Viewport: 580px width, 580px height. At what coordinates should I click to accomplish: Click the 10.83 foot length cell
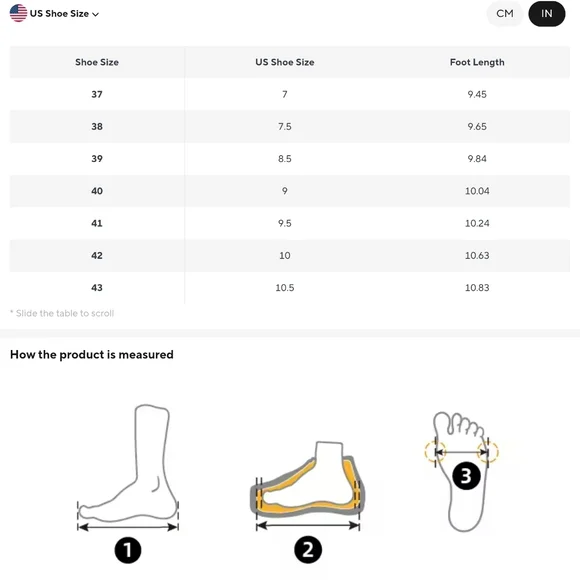pyautogui.click(x=477, y=288)
